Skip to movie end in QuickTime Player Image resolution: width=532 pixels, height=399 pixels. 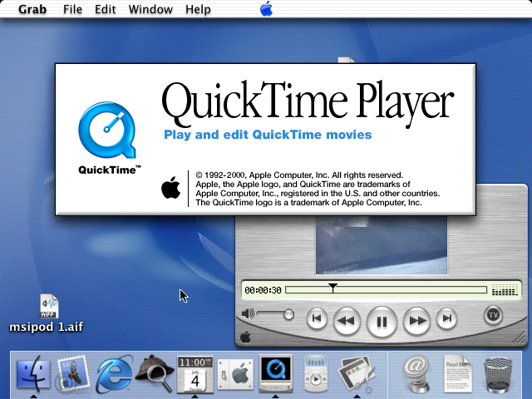[x=447, y=318]
